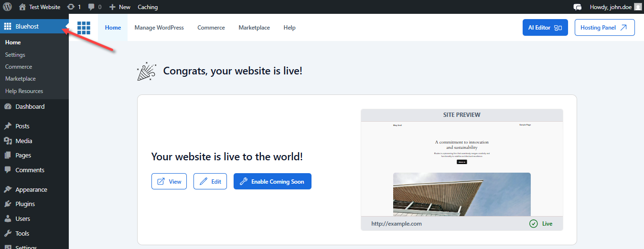The image size is (644, 249).
Task: Open Marketplace in the sidebar submenu
Action: point(21,79)
